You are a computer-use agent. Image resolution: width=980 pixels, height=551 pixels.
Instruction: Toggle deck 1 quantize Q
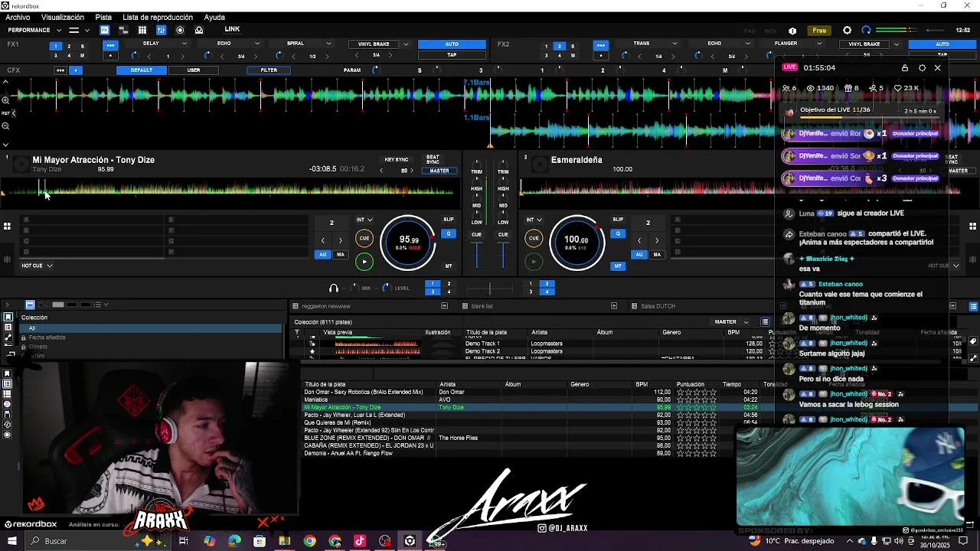pos(449,233)
